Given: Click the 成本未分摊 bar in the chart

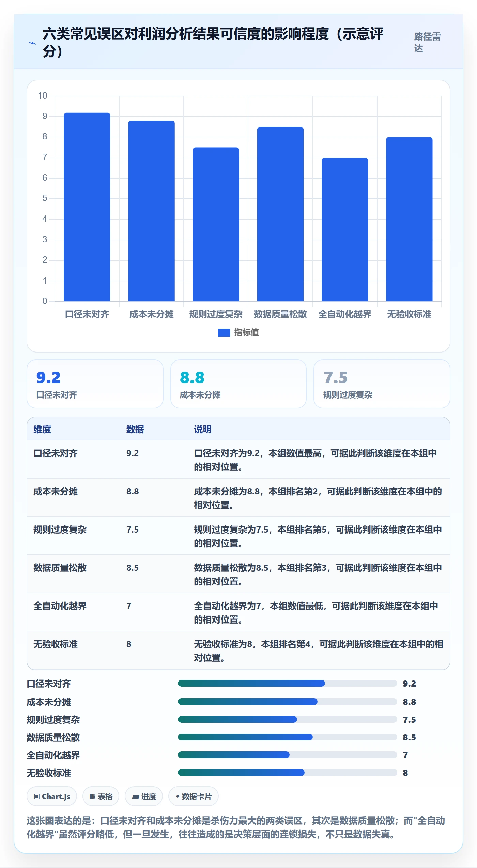Looking at the screenshot, I should [x=151, y=211].
